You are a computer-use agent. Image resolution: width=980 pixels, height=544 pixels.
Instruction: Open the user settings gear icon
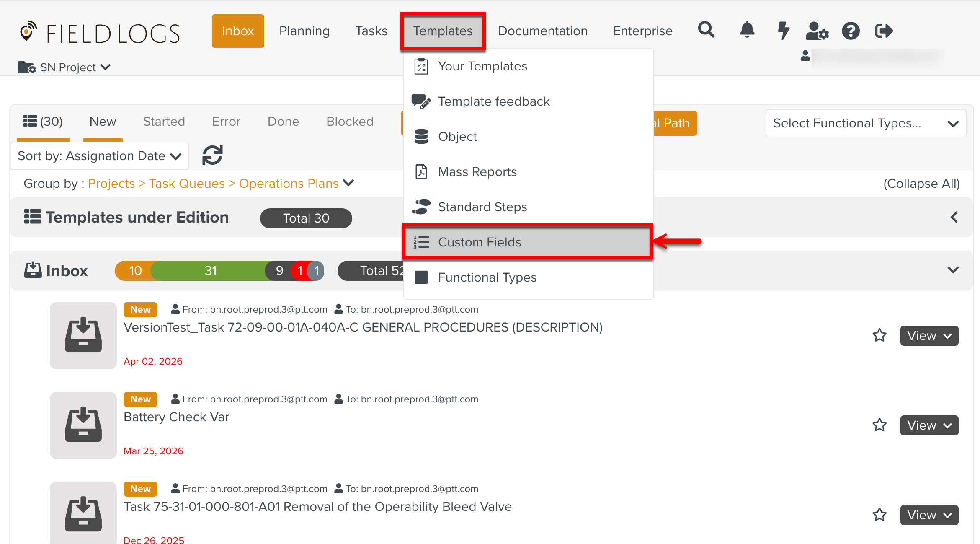(817, 31)
